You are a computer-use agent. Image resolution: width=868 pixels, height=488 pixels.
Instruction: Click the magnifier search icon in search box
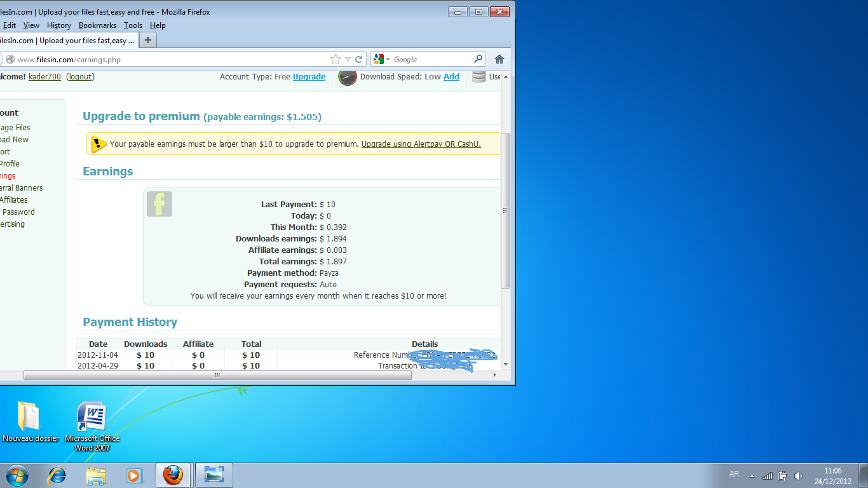coord(478,59)
